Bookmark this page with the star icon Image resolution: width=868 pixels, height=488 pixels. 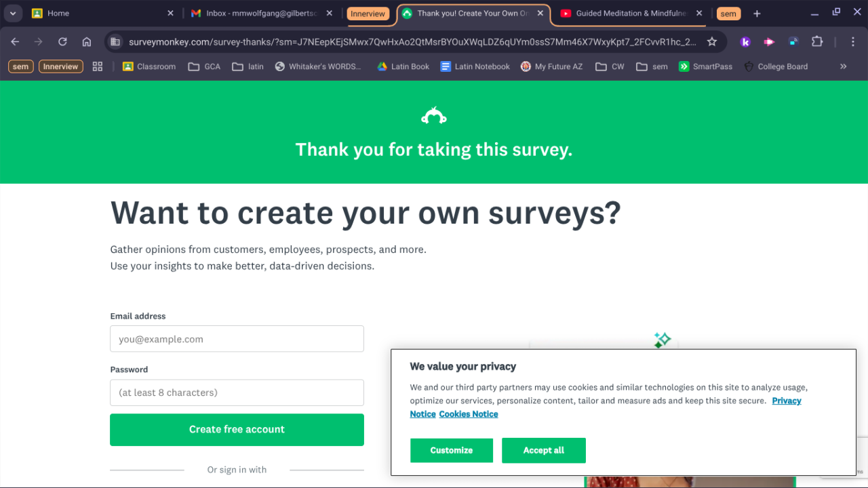712,42
